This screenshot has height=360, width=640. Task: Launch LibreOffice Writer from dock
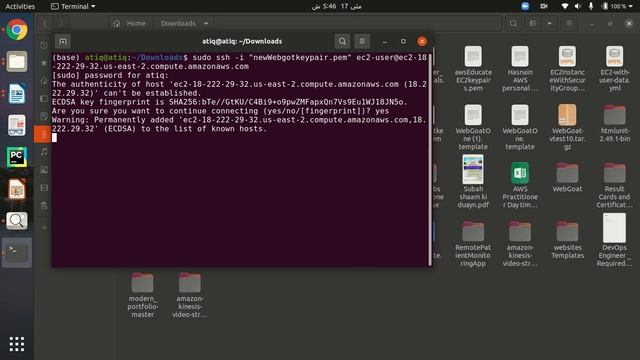pyautogui.click(x=17, y=93)
